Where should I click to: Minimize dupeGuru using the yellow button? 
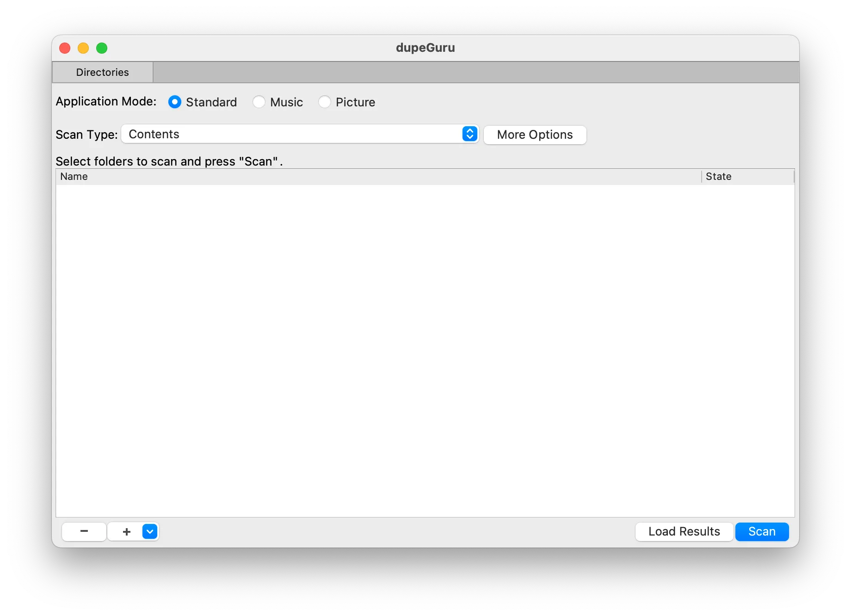click(83, 48)
